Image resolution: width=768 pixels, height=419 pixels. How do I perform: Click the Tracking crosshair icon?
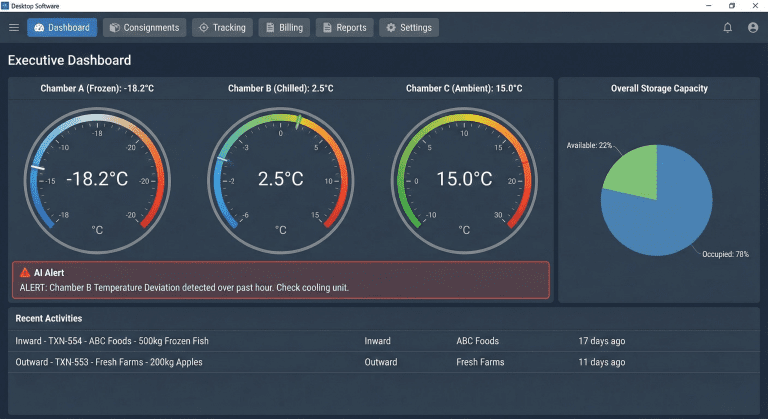pyautogui.click(x=203, y=28)
